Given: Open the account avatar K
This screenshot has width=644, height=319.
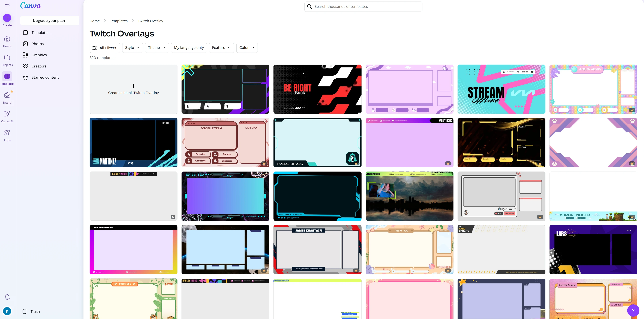Looking at the screenshot, I should click(x=7, y=311).
